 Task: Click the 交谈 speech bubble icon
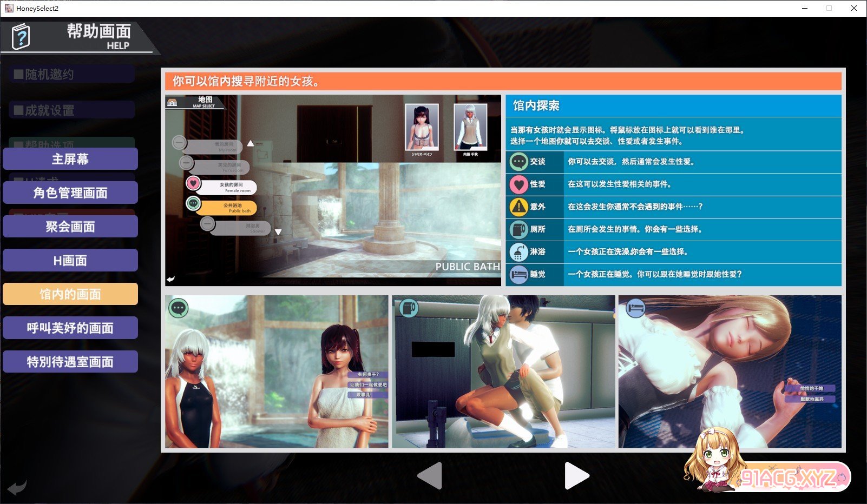[518, 162]
